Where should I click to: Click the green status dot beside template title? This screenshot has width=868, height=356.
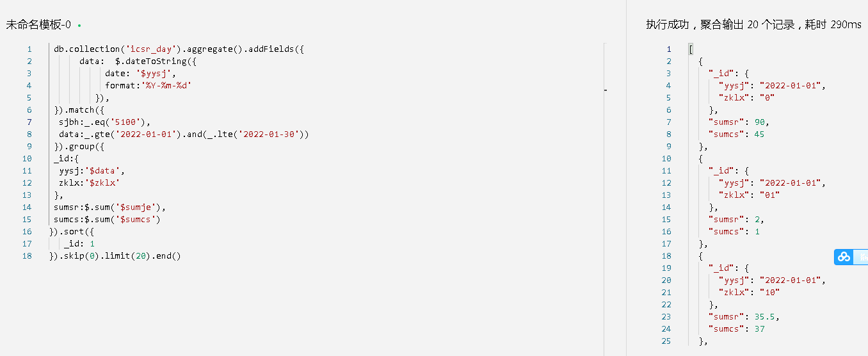79,26
